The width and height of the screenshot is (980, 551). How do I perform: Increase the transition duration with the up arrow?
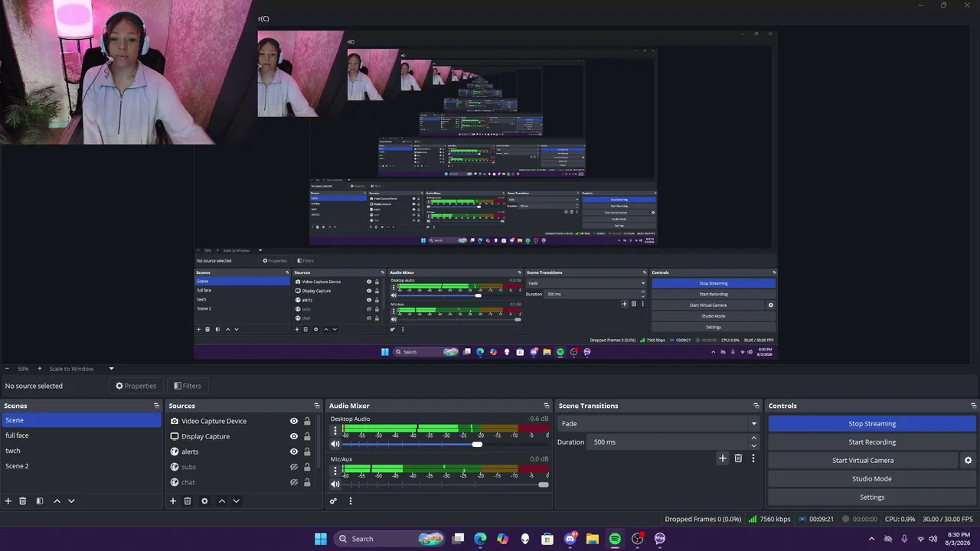coord(753,439)
